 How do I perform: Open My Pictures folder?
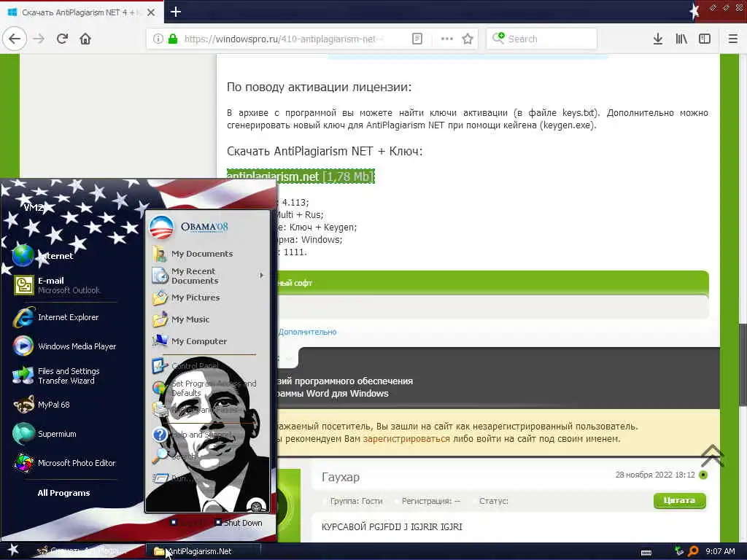click(x=186, y=297)
